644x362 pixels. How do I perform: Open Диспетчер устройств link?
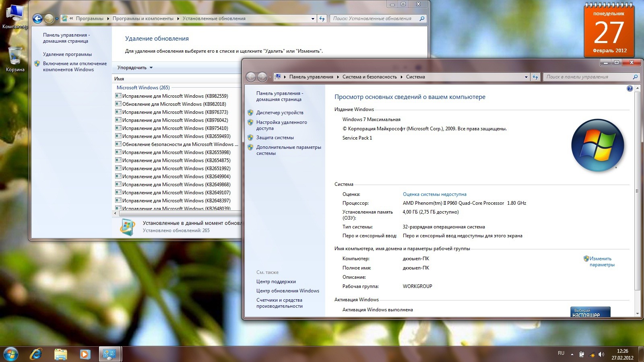click(280, 113)
